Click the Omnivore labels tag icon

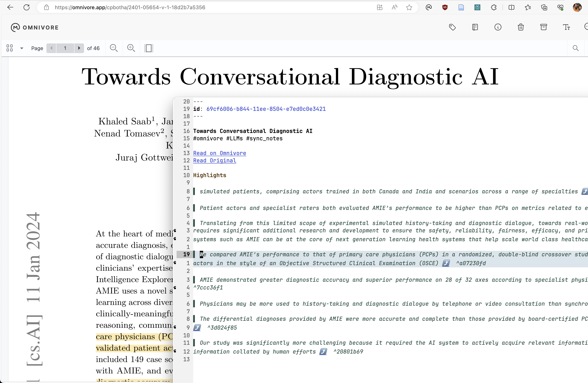point(452,27)
